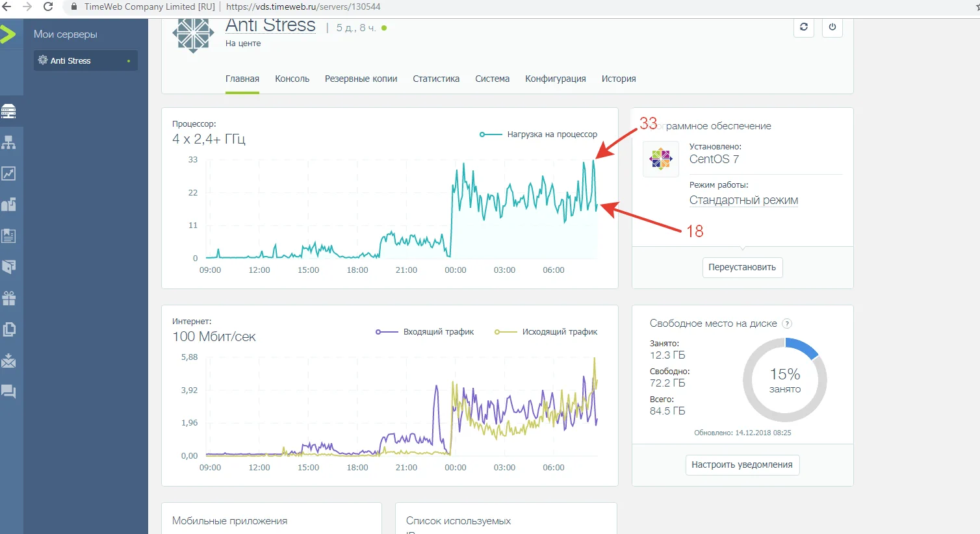Click the network hierarchy sidebar icon
The image size is (980, 534).
8,142
